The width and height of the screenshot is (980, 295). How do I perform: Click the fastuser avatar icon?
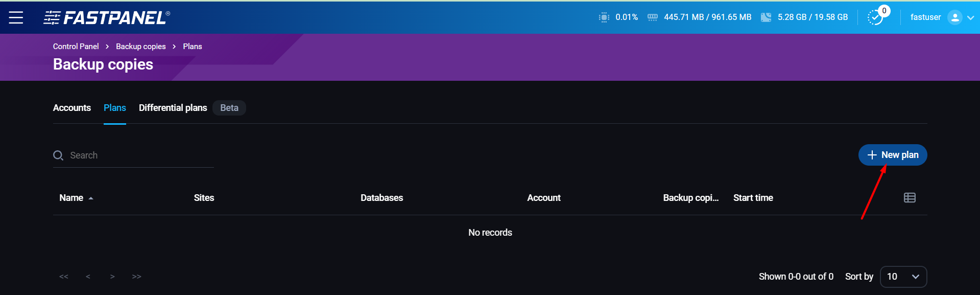point(954,17)
